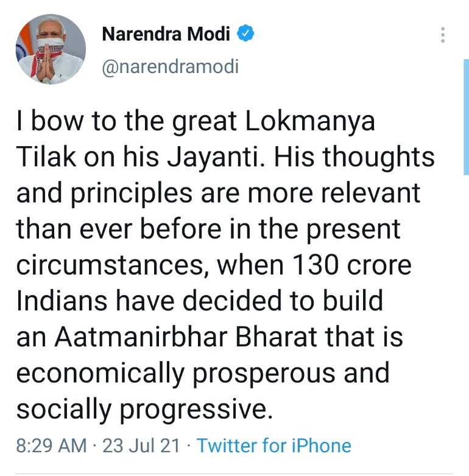Open Narendra Modi's profile picture
The height and width of the screenshot is (476, 469).
point(51,49)
